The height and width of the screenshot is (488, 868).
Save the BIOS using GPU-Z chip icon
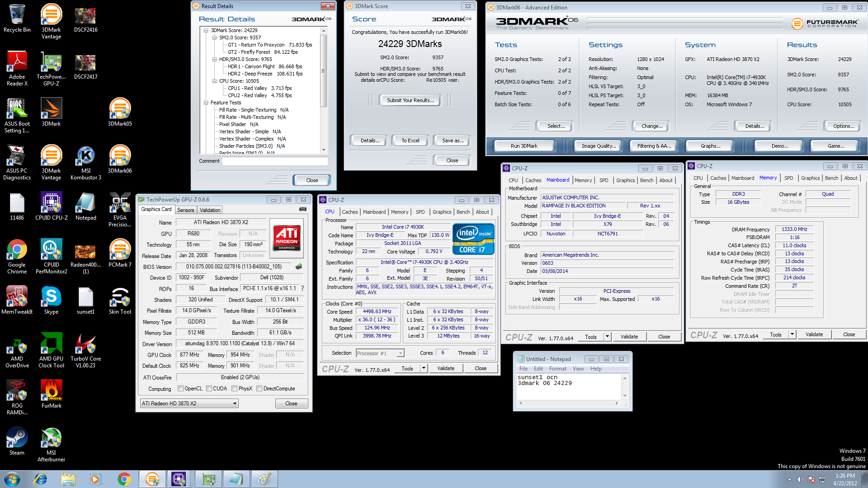point(299,267)
